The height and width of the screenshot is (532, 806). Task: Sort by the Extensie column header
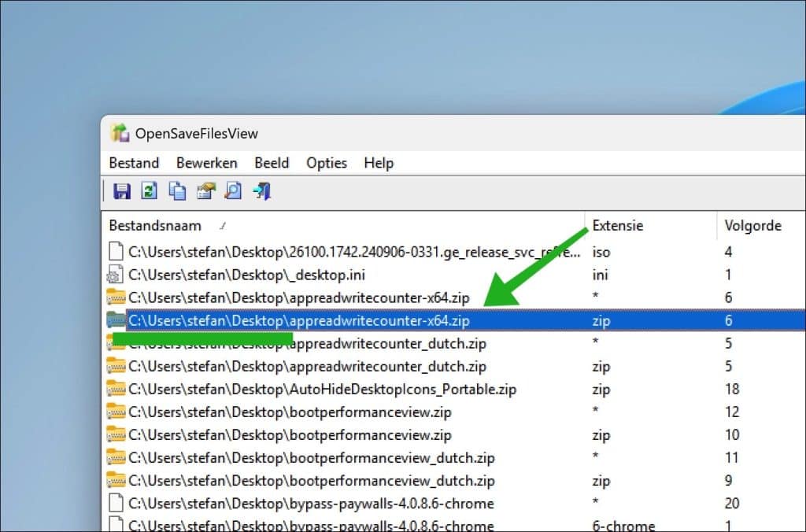click(x=617, y=226)
